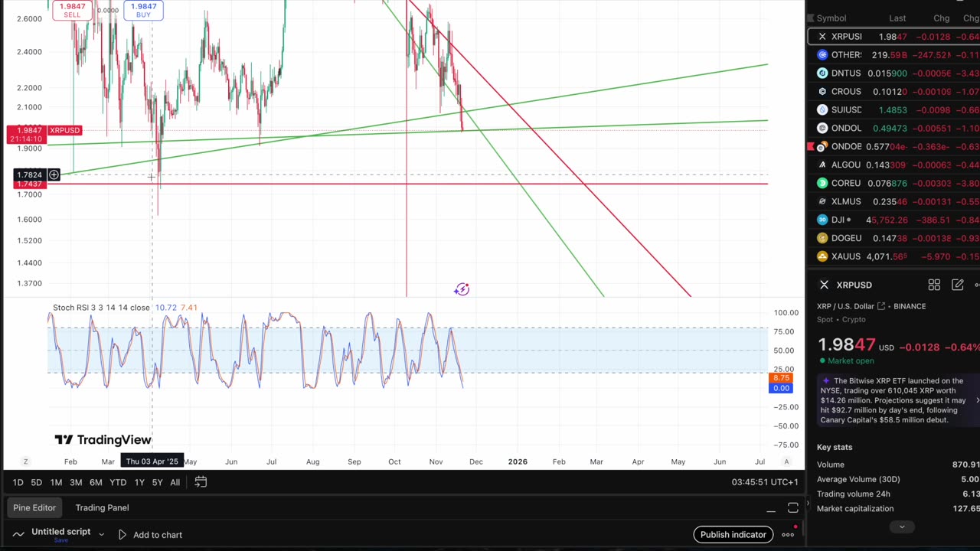The height and width of the screenshot is (551, 980).
Task: Click Add to chart
Action: [150, 535]
